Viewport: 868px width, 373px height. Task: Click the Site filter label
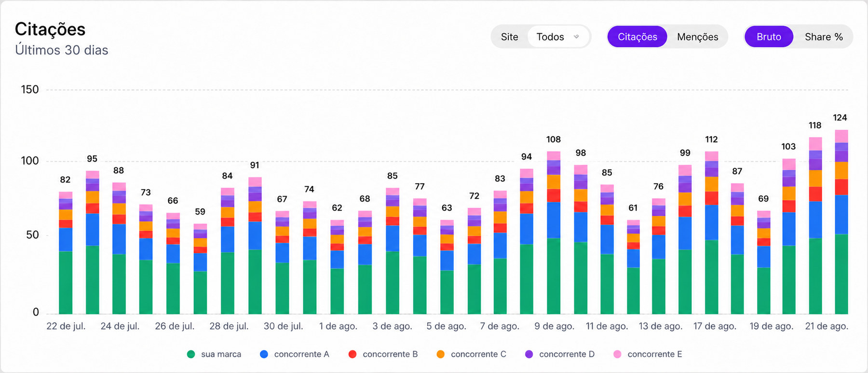pyautogui.click(x=509, y=37)
